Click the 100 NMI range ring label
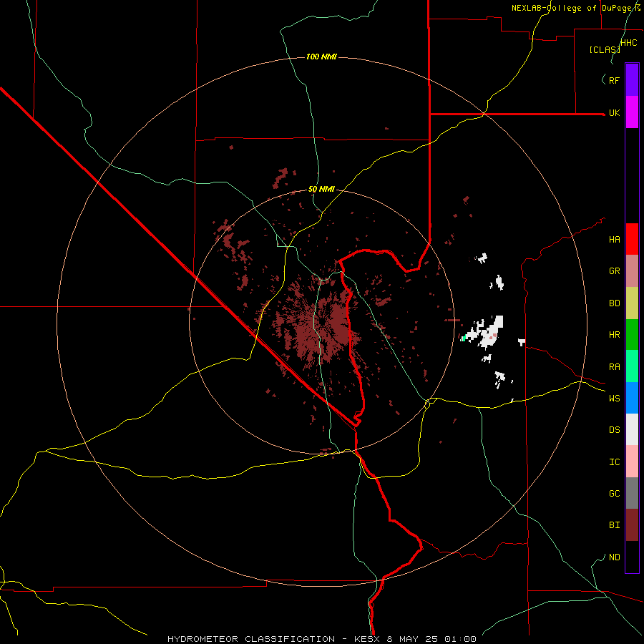This screenshot has width=644, height=644. coord(321,57)
